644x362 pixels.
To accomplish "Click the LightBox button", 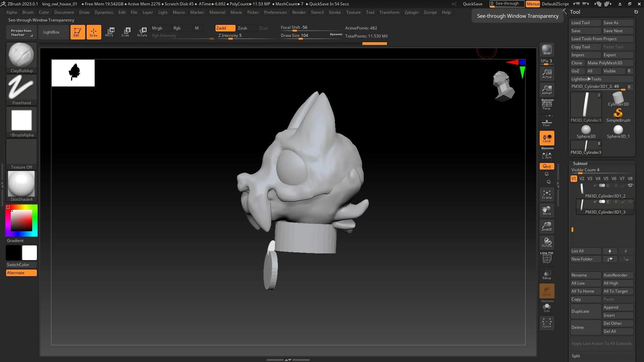I will [x=51, y=32].
